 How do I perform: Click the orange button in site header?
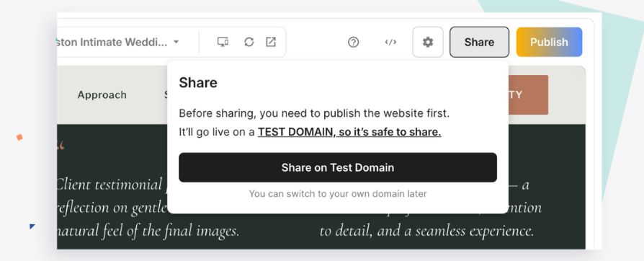[528, 94]
